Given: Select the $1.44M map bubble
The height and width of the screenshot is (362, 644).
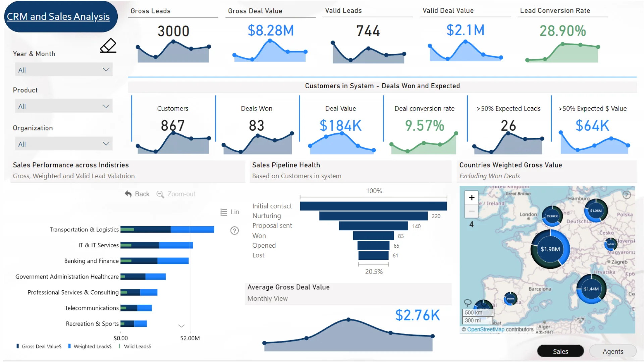Looking at the screenshot, I should point(591,289).
